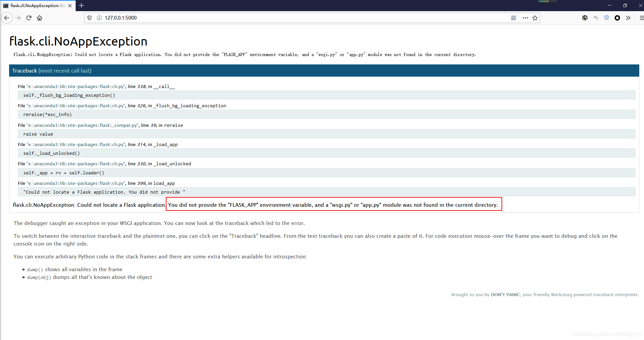
Task: Restore down the Firefox window
Action: [625, 5]
